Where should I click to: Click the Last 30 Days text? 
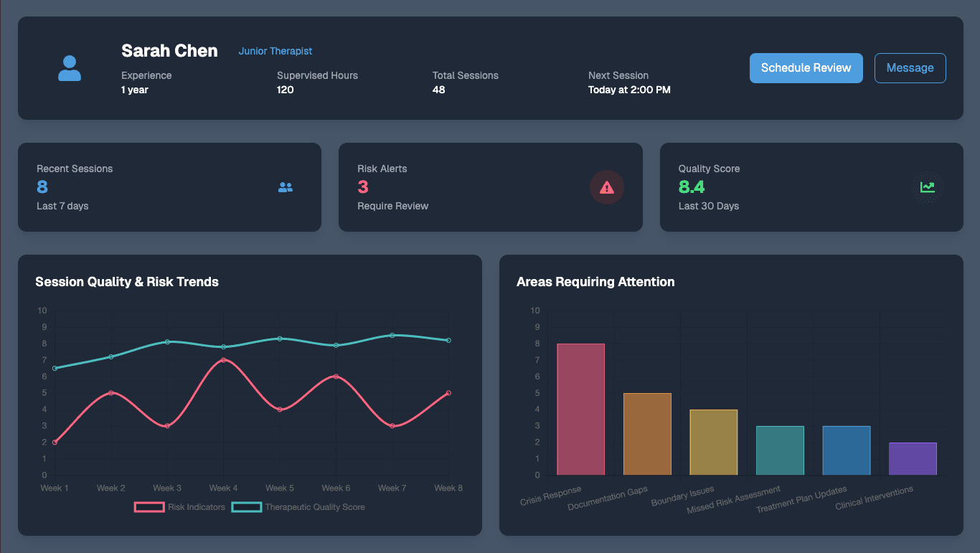[709, 206]
